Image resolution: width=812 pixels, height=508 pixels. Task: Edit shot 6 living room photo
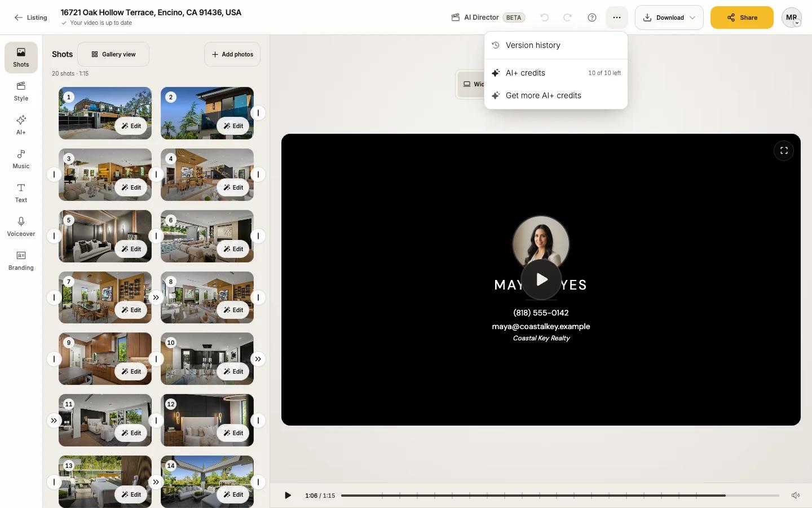tap(233, 249)
